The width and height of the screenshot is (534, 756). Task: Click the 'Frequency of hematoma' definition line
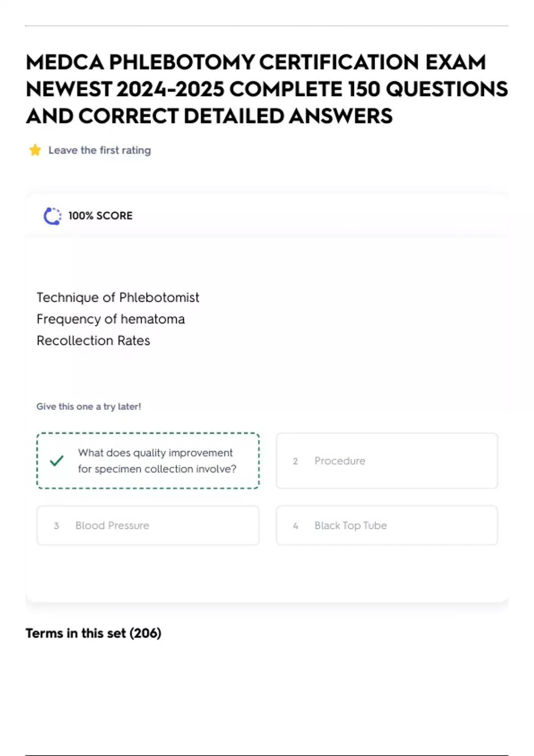[x=111, y=319]
